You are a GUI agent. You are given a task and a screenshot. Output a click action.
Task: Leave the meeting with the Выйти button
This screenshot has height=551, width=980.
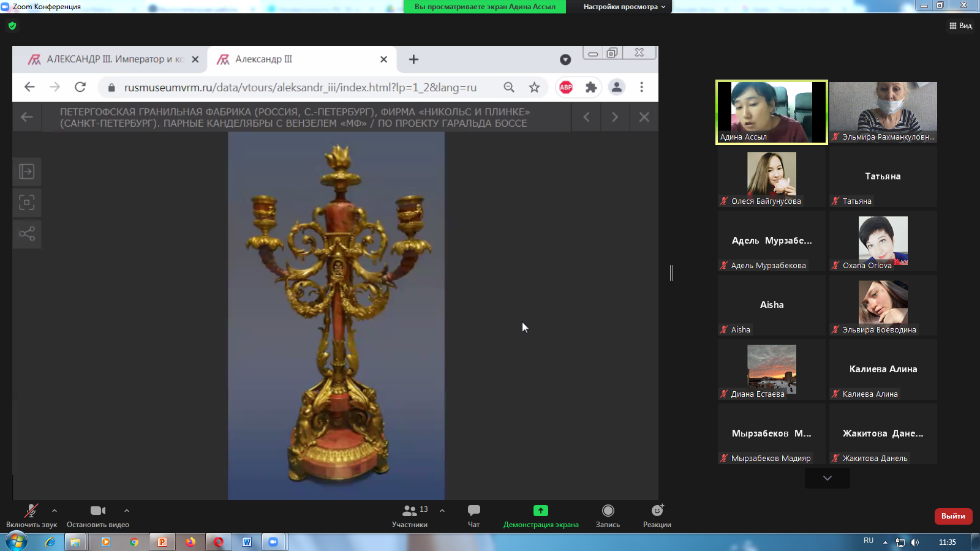[953, 516]
